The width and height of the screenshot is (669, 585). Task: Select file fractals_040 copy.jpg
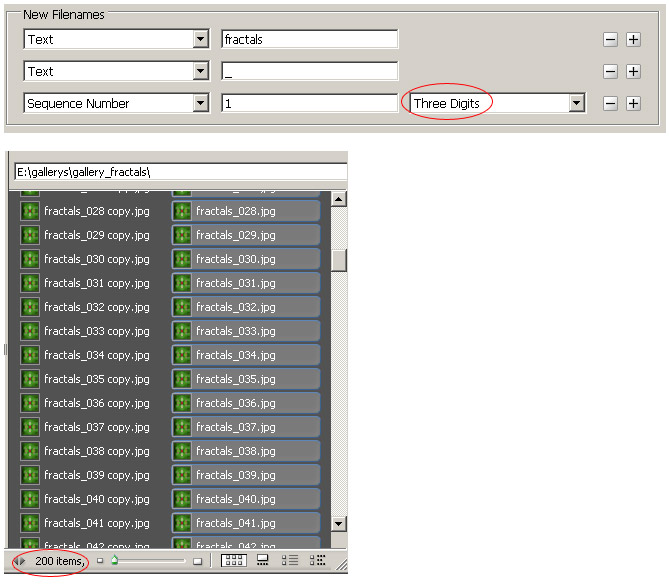tap(96, 499)
